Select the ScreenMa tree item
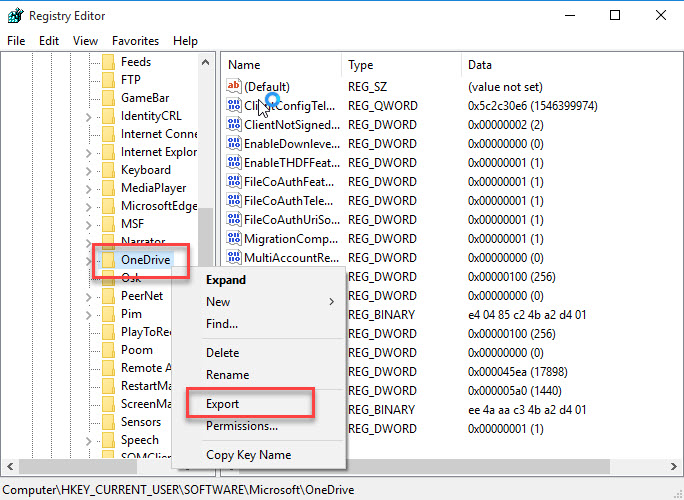684x500 pixels. pos(146,404)
